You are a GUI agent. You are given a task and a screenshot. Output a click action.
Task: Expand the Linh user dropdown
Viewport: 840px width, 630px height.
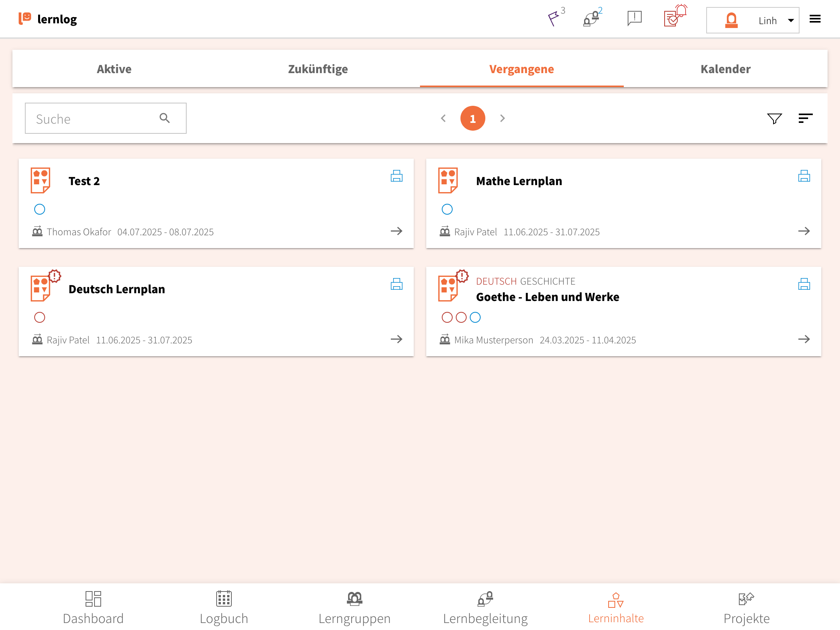coord(791,20)
